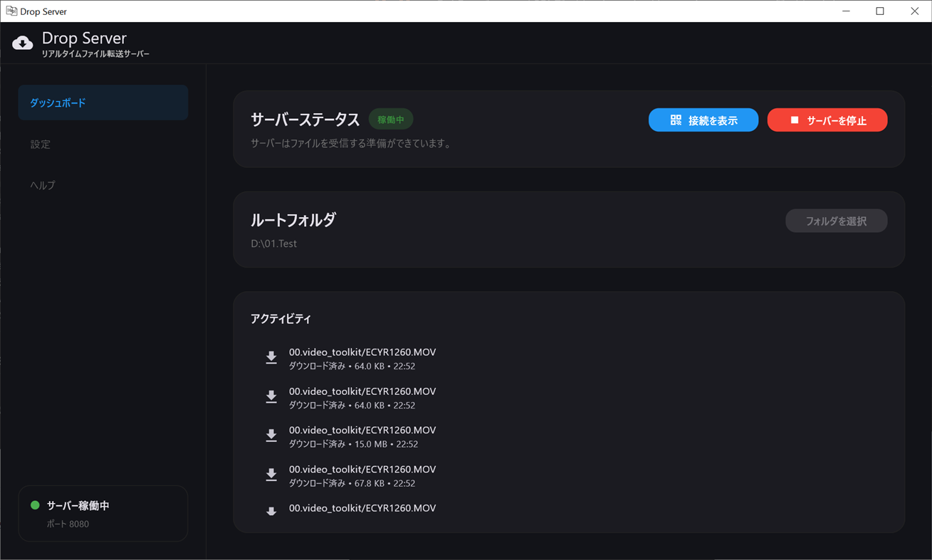Click the サーバー稼働中 label in the sidebar
932x560 pixels.
coord(78,505)
